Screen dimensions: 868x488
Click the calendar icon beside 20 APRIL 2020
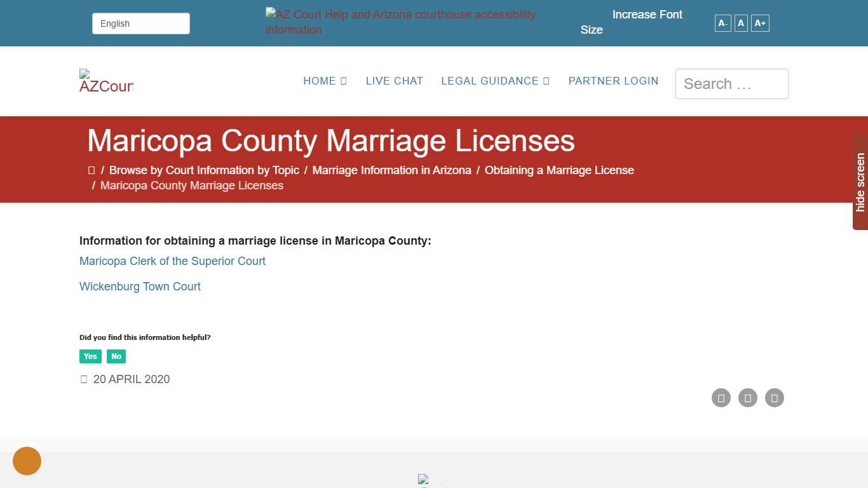(x=84, y=379)
